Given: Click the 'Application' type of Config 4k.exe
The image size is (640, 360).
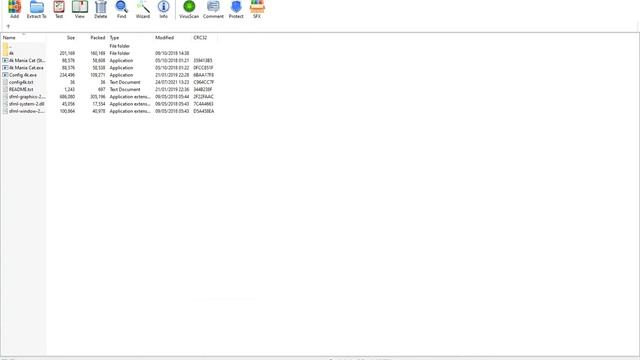Looking at the screenshot, I should click(121, 75).
